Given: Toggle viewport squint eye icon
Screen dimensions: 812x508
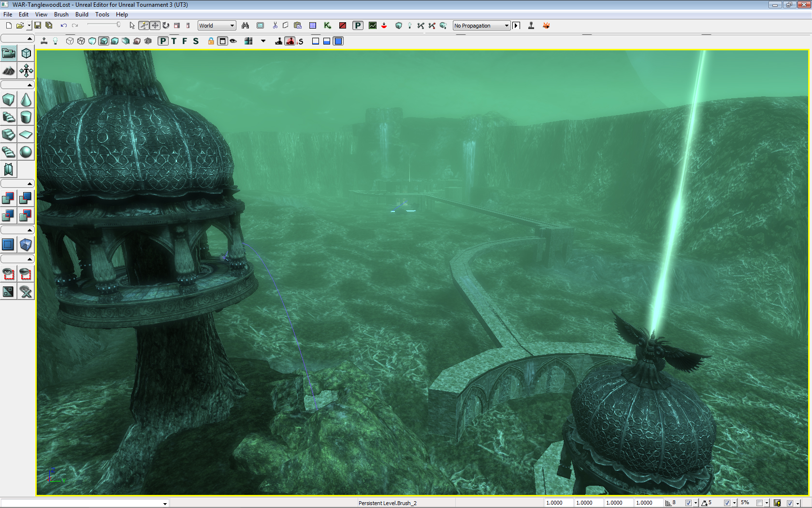Looking at the screenshot, I should point(233,41).
